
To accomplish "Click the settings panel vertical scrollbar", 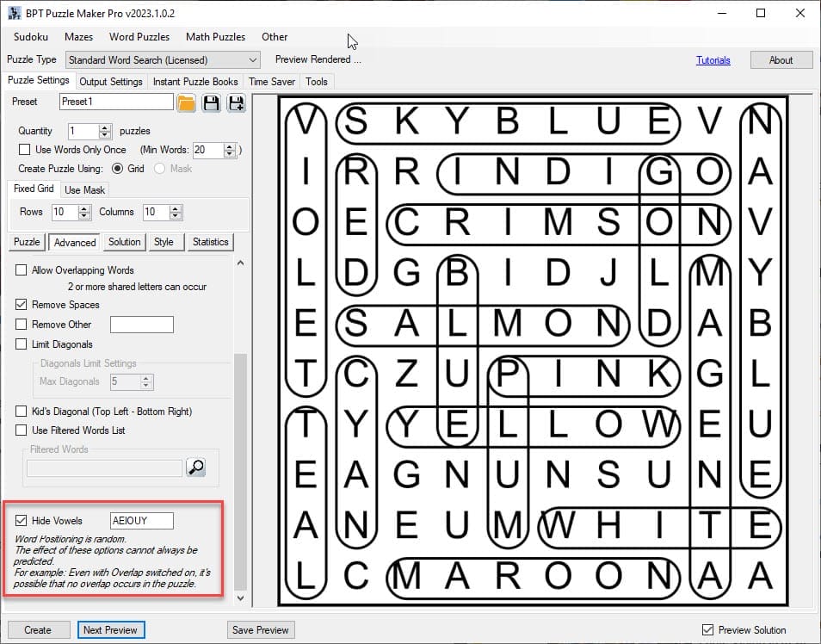I will [240, 430].
